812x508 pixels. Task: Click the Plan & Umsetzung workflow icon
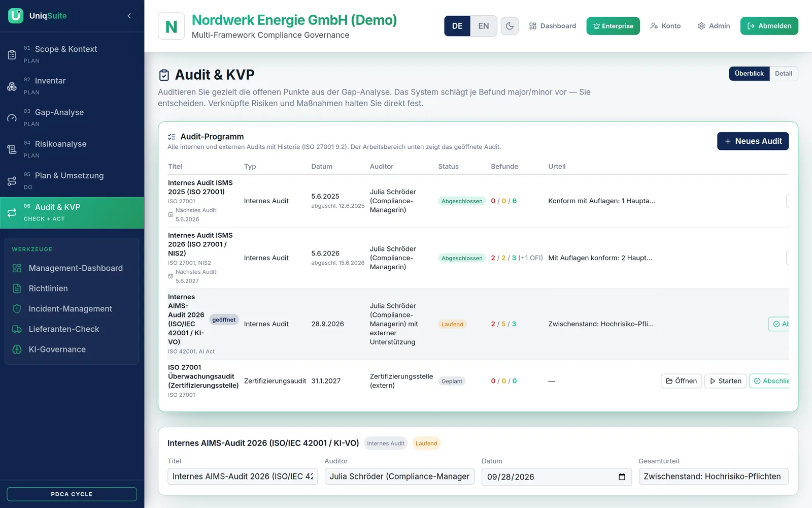pyautogui.click(x=12, y=181)
